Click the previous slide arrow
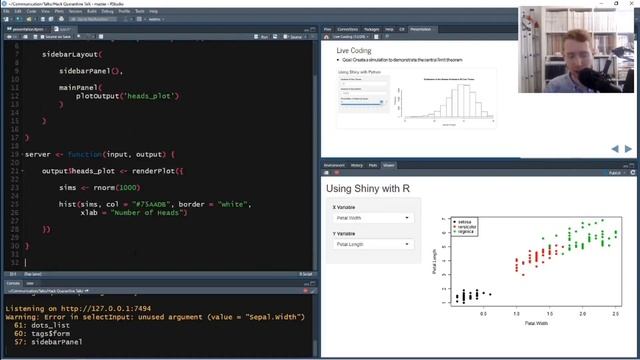This screenshot has height=360, width=640. tap(615, 149)
